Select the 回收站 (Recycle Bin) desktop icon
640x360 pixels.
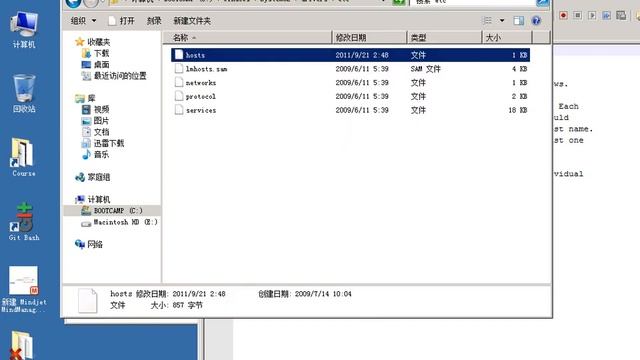(x=24, y=93)
